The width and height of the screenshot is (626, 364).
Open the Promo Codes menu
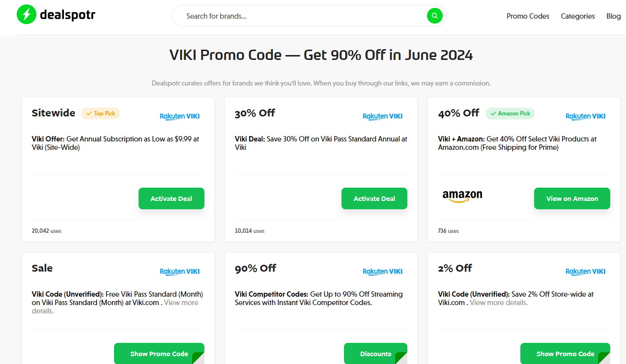(x=528, y=16)
